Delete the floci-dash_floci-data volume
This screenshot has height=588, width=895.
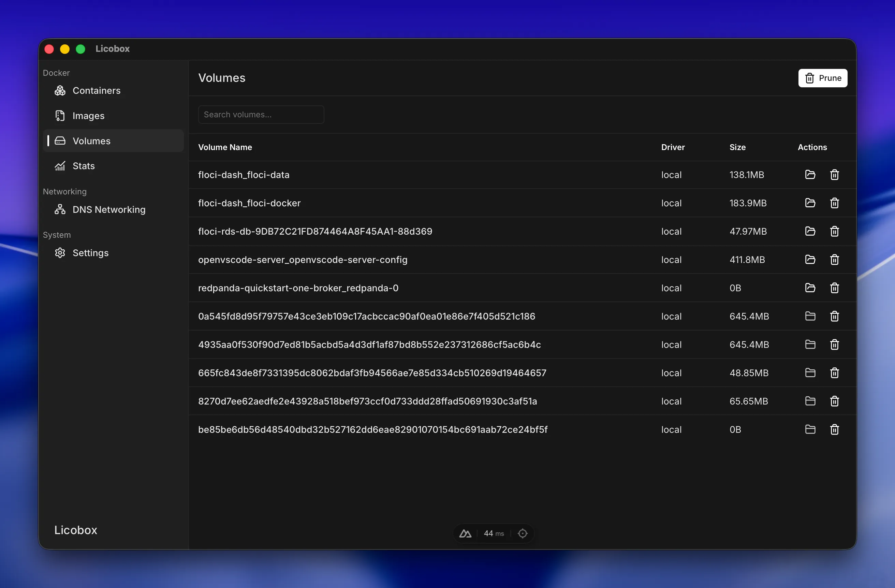tap(834, 174)
